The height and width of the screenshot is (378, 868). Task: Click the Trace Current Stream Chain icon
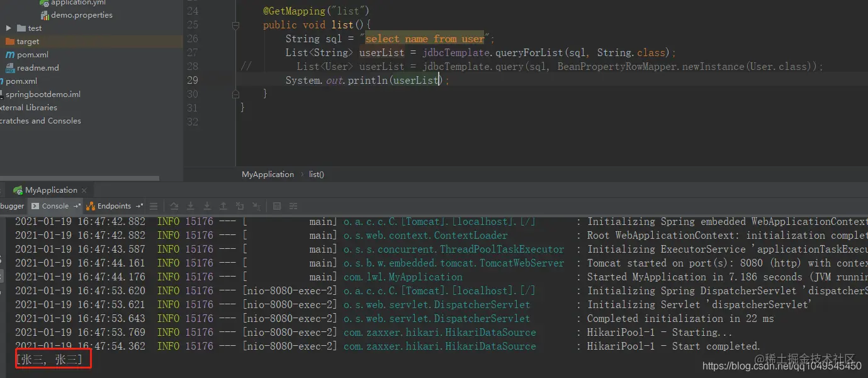coord(293,206)
